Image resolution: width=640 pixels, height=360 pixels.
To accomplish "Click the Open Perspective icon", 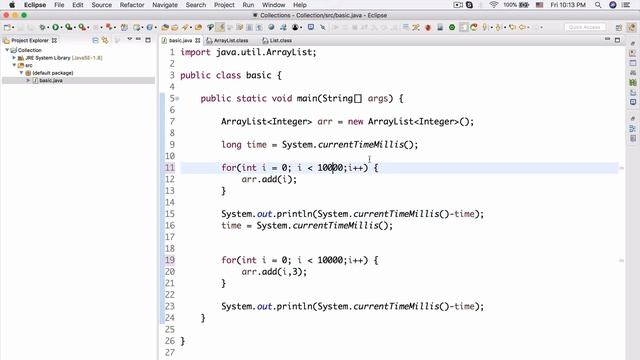I will click(619, 27).
